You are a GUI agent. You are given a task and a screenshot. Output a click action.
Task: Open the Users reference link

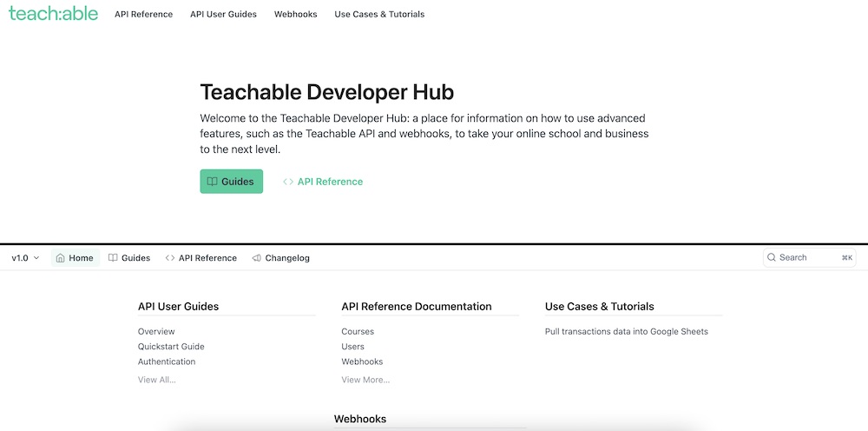point(352,346)
